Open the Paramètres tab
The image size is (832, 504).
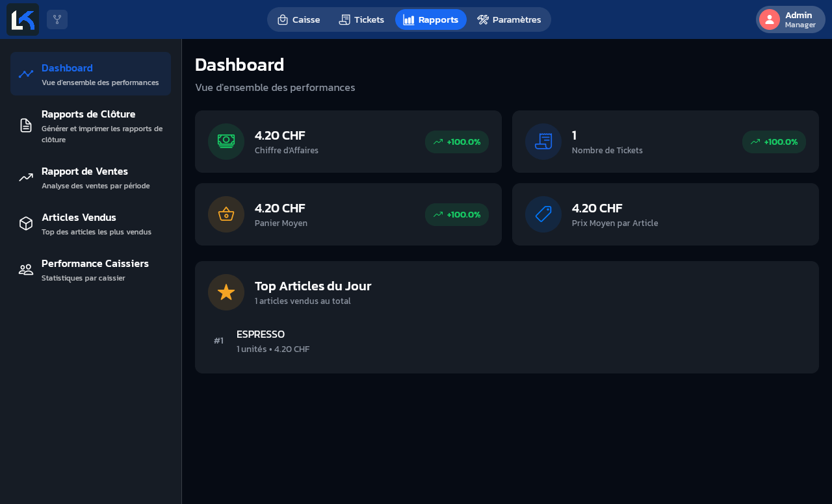click(509, 19)
